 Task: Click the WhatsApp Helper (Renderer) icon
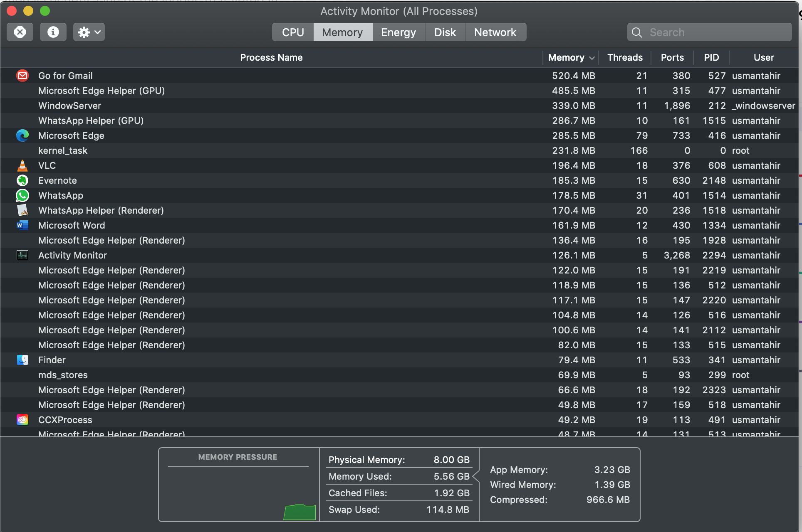click(x=22, y=210)
